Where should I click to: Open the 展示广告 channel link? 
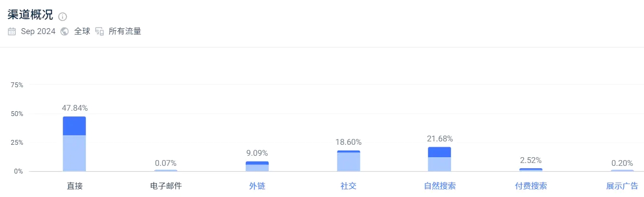[x=622, y=186]
